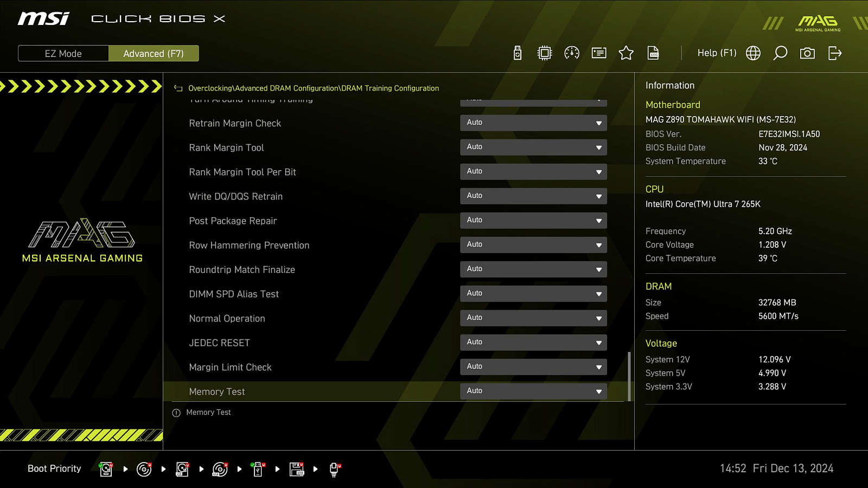Open the Margin Limit Check dropdown
This screenshot has height=488, width=868.
533,367
